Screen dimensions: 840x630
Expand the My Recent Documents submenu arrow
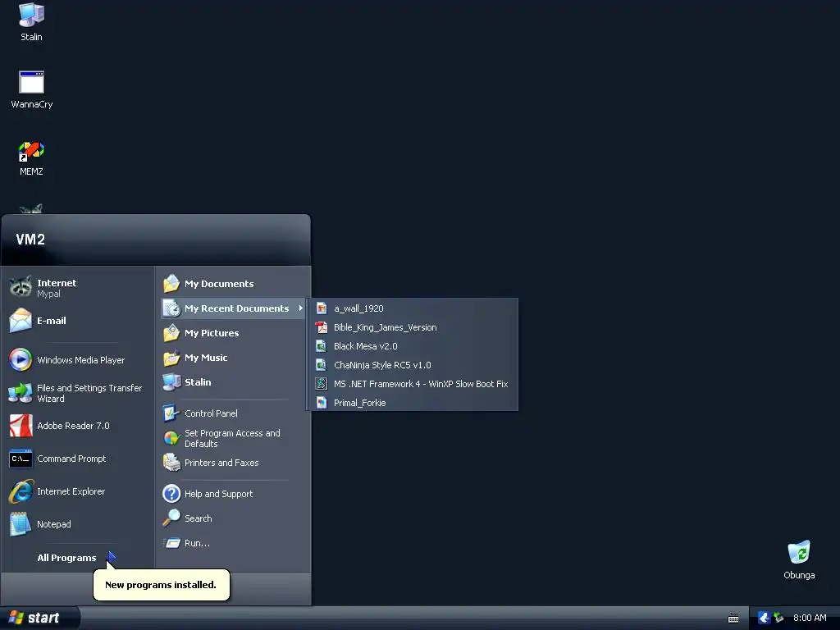coord(300,308)
